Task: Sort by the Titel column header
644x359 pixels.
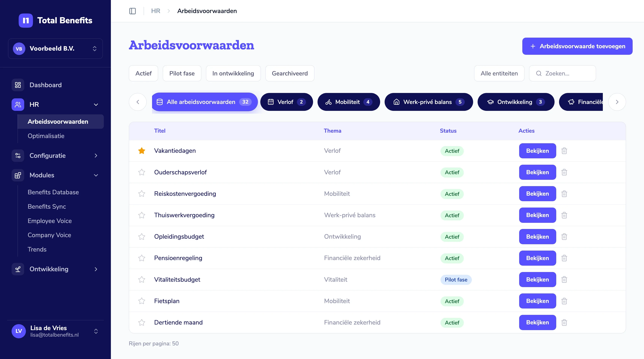Action: point(160,131)
